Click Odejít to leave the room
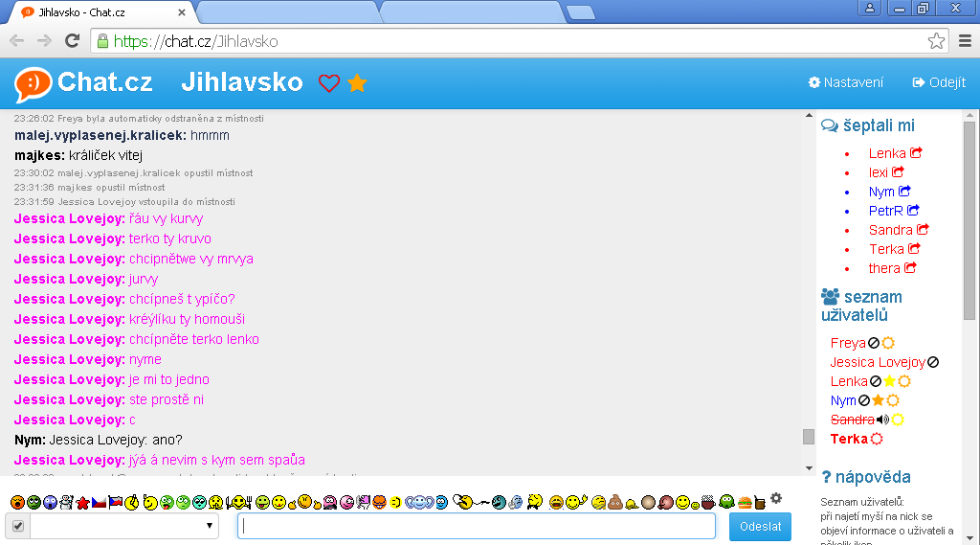The image size is (980, 545). [x=939, y=82]
